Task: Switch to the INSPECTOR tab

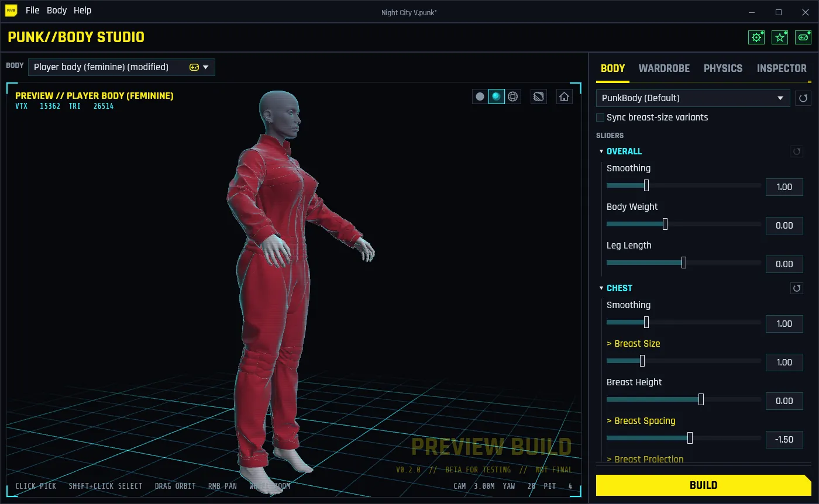Action: [782, 68]
